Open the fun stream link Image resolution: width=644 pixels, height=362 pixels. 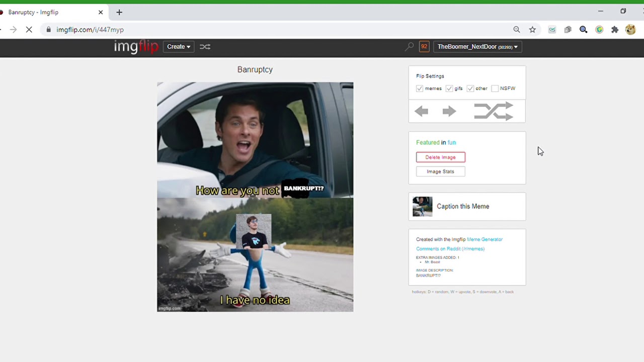click(x=451, y=143)
